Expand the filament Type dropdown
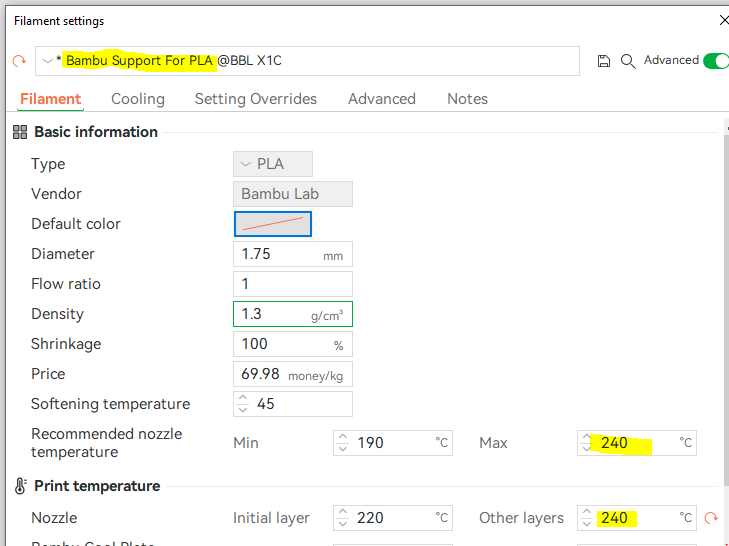This screenshot has width=729, height=546. [x=273, y=164]
